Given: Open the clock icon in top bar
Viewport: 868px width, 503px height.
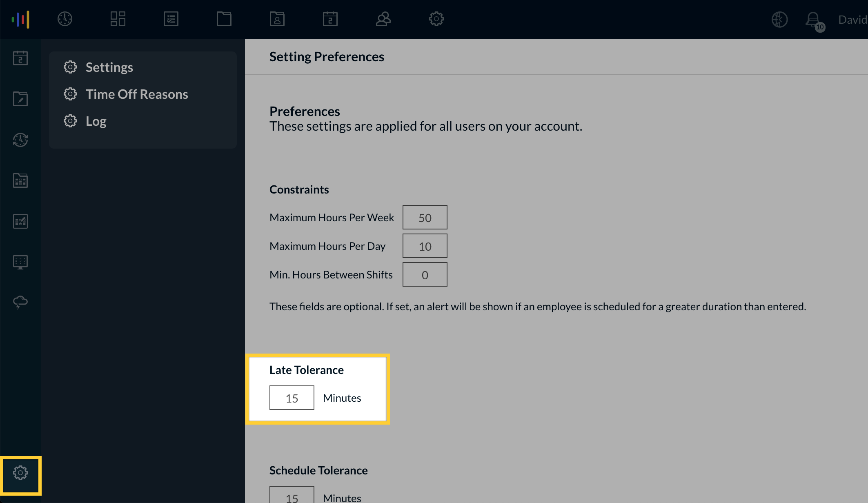Looking at the screenshot, I should [65, 19].
